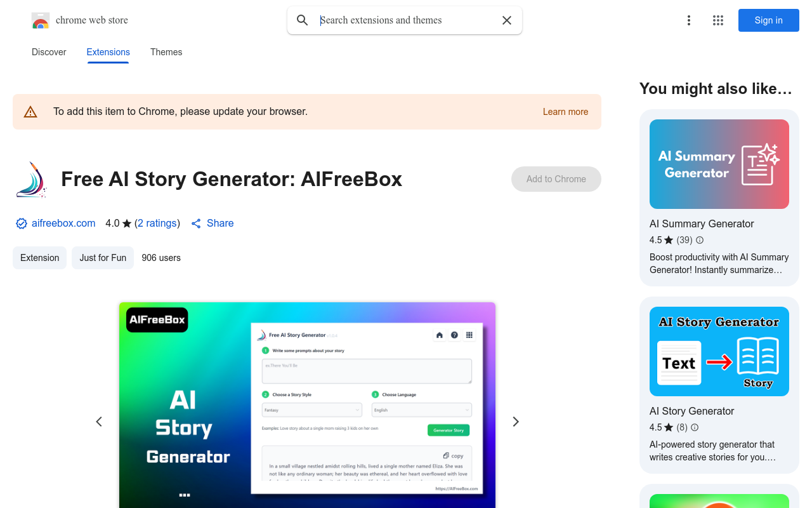Click the Share icon
This screenshot has height=508, width=812.
tap(196, 224)
